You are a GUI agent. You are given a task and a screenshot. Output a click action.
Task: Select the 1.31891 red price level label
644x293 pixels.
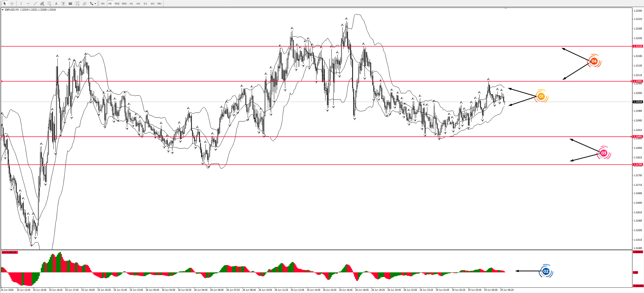point(638,136)
